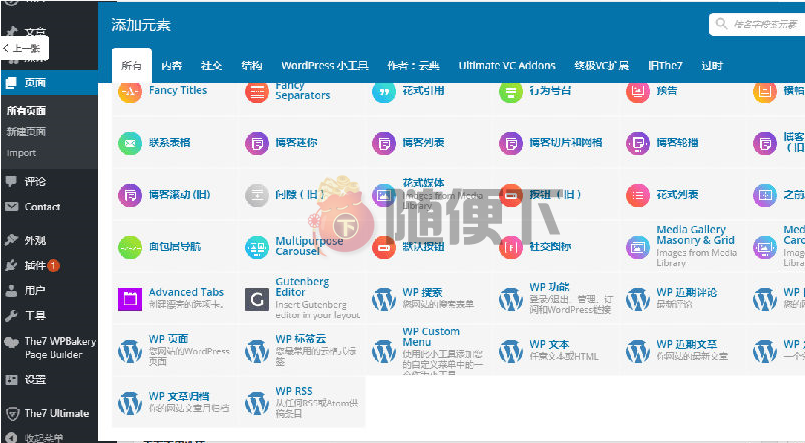The image size is (805, 443).
Task: Select the WP RSS widget icon
Action: (x=257, y=402)
